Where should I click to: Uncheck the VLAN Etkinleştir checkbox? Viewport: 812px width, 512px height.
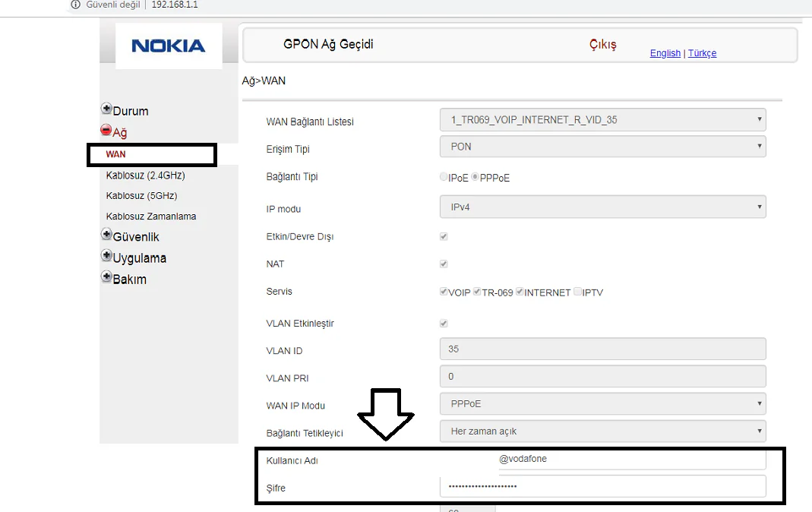pyautogui.click(x=443, y=323)
